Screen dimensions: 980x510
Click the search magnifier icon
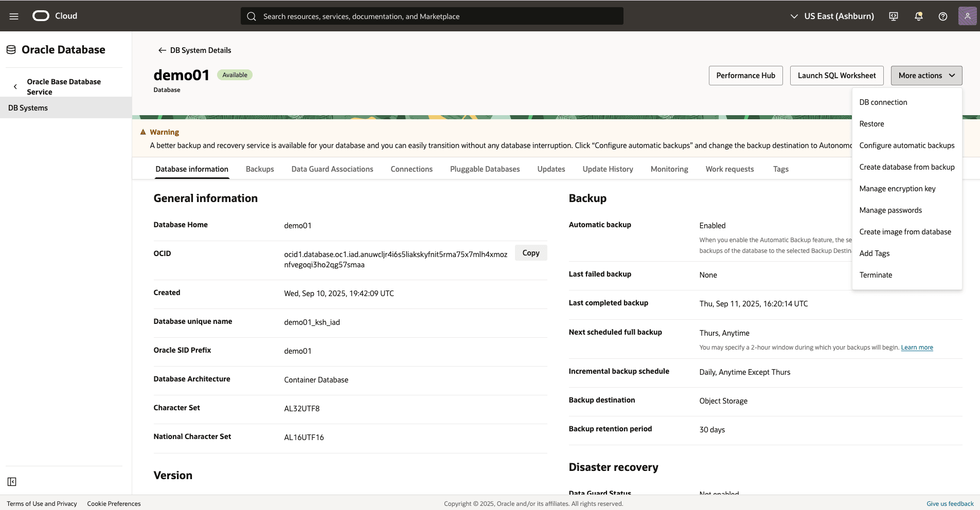[252, 16]
